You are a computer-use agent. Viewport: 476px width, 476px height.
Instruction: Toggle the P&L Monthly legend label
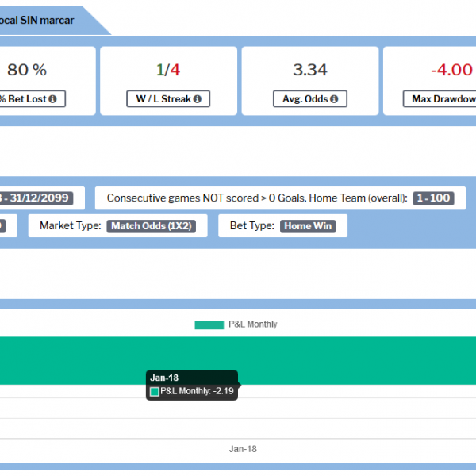point(252,324)
